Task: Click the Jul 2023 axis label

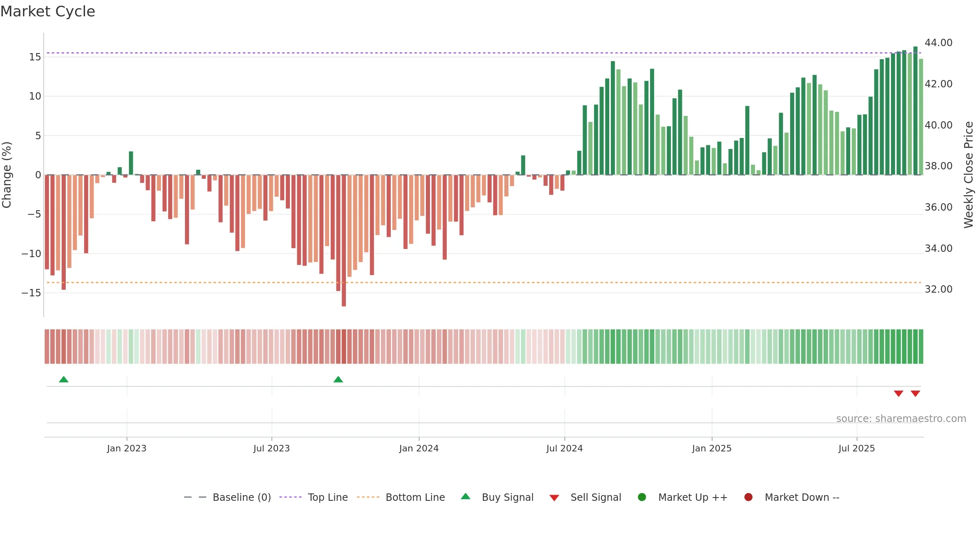Action: 272,448
